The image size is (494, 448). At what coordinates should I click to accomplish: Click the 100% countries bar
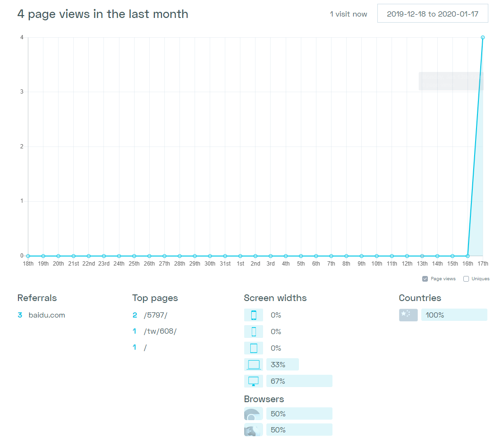click(x=454, y=315)
